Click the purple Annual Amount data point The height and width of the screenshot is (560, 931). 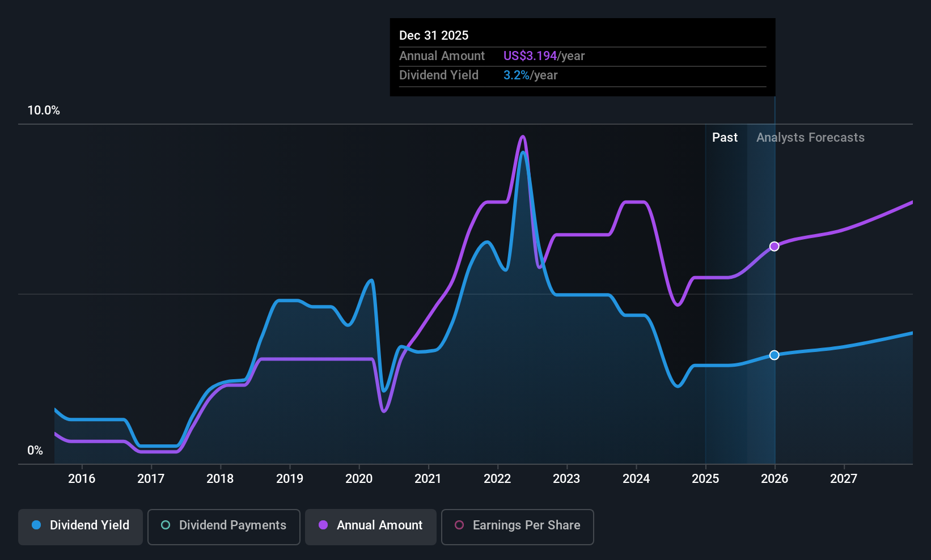coord(775,247)
